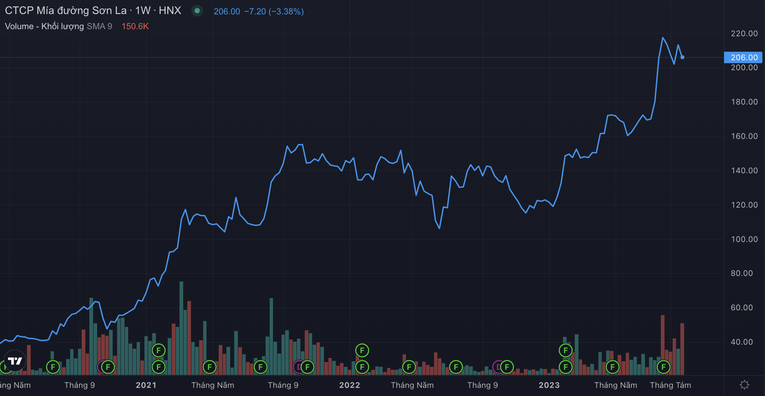Click 120.00 on price axis

745,205
